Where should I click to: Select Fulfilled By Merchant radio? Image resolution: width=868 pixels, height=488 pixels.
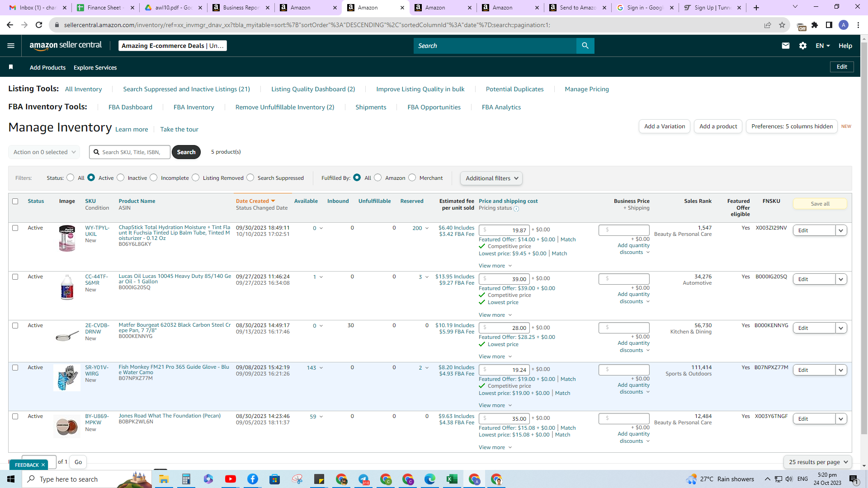[x=412, y=178]
